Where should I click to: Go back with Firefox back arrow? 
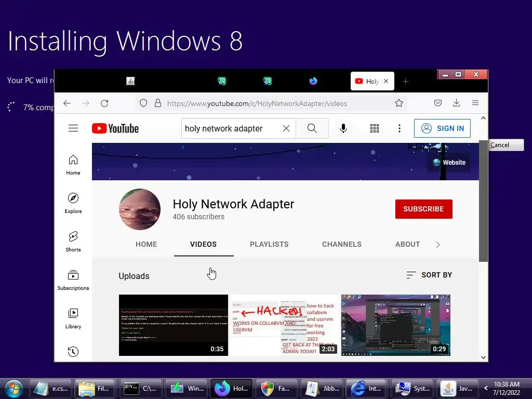pyautogui.click(x=67, y=103)
